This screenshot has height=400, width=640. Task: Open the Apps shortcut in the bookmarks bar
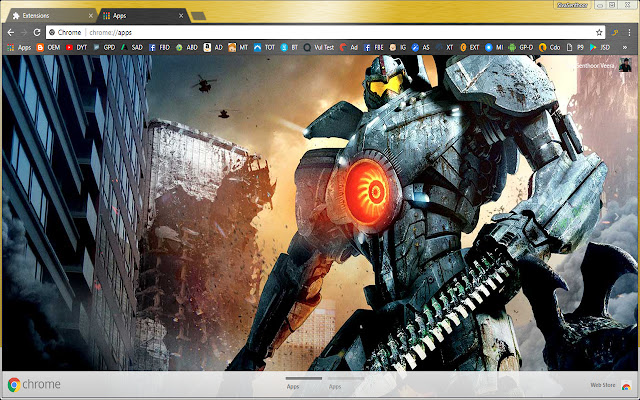tap(19, 47)
